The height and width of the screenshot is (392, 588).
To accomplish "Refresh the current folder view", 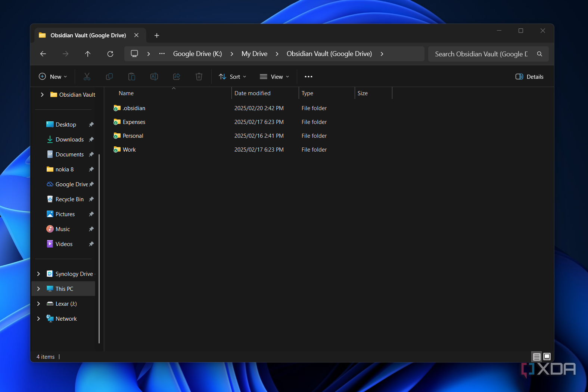I will pyautogui.click(x=110, y=54).
